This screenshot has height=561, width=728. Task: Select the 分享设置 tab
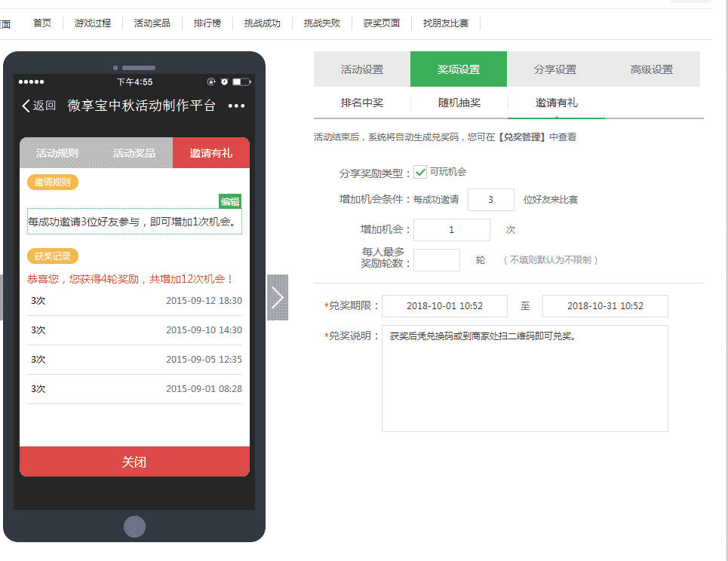(x=555, y=69)
